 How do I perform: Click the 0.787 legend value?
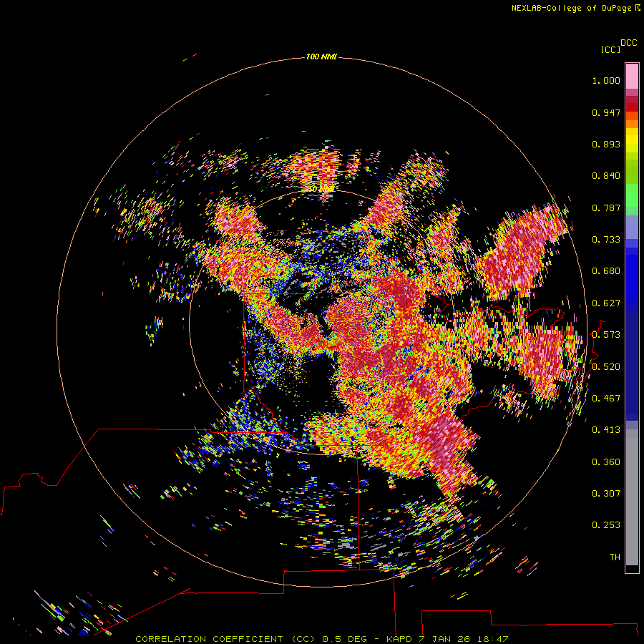coord(606,208)
